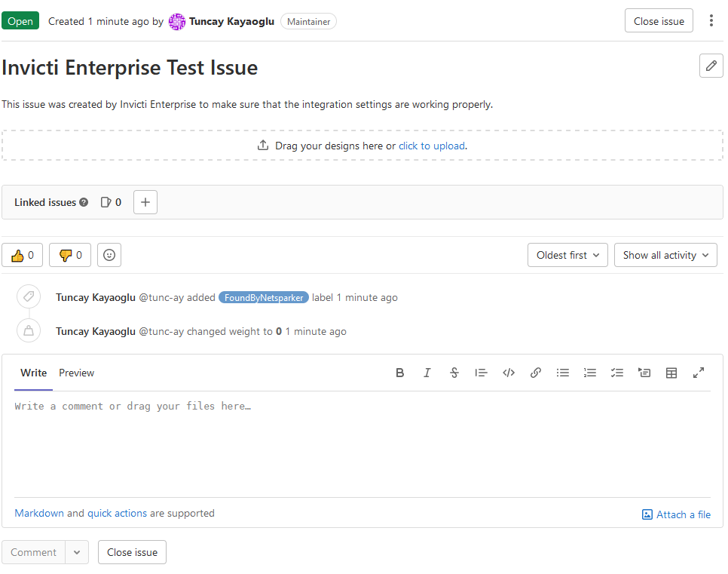This screenshot has width=728, height=574.
Task: Insert a table into the comment
Action: point(671,372)
